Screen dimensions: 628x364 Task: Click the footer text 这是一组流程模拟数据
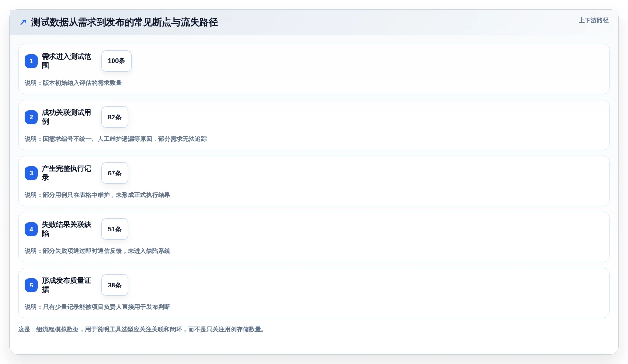click(x=142, y=329)
